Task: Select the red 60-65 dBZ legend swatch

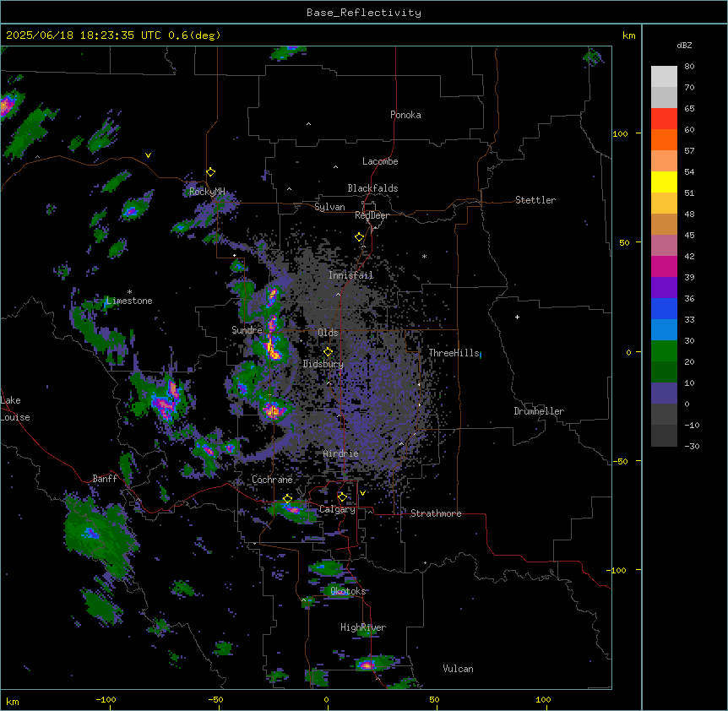Action: (664, 119)
